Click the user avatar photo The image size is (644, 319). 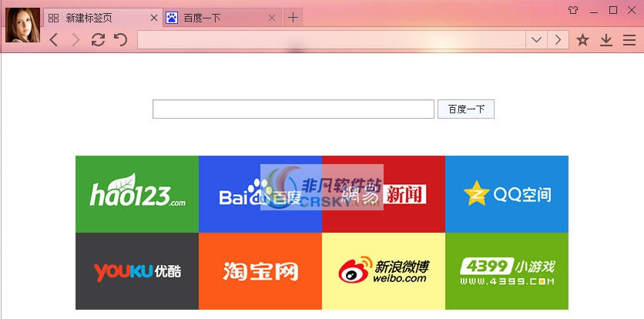click(x=22, y=25)
